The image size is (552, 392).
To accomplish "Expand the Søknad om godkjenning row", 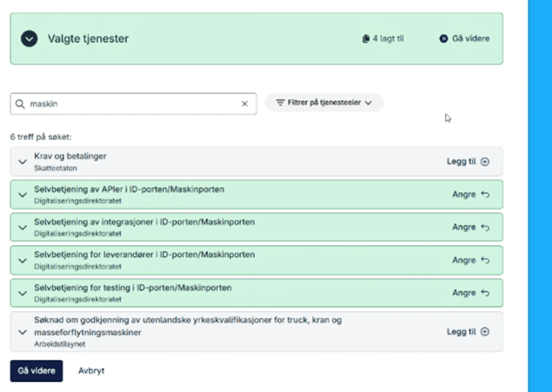I will (x=22, y=332).
